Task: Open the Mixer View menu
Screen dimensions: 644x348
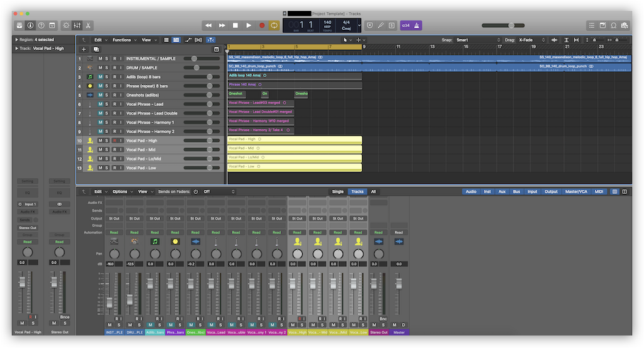Action: (145, 192)
